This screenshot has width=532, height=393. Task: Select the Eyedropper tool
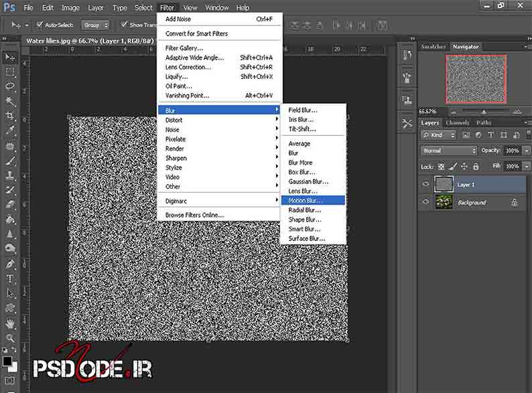(10, 130)
